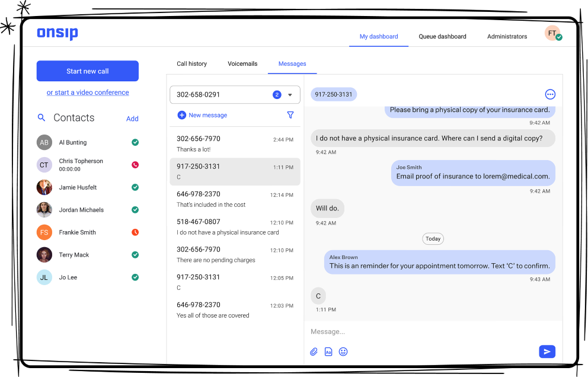Click the pending status badge on Frankie Smith
This screenshot has height=377, width=588.
(135, 232)
